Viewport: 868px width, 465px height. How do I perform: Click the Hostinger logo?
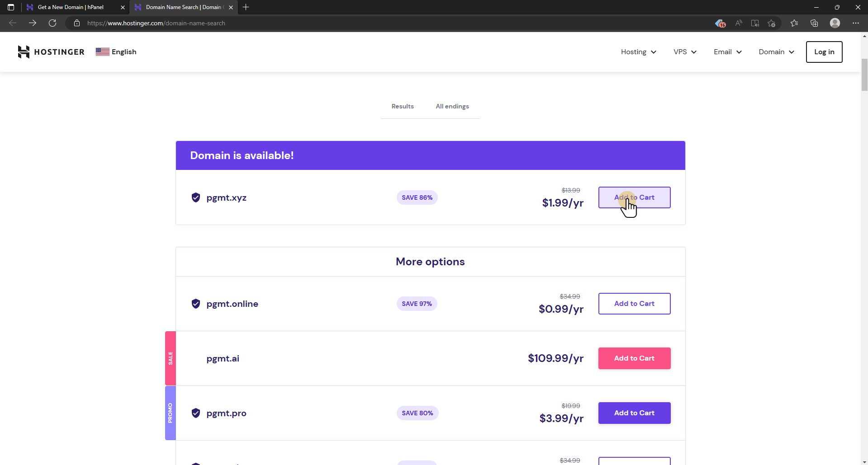coord(51,52)
